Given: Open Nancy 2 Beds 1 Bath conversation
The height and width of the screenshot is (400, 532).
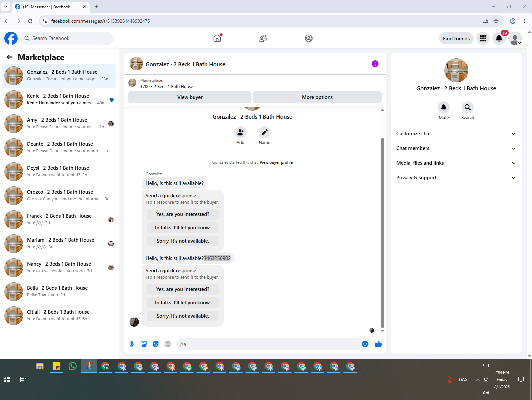Looking at the screenshot, I should [59, 268].
